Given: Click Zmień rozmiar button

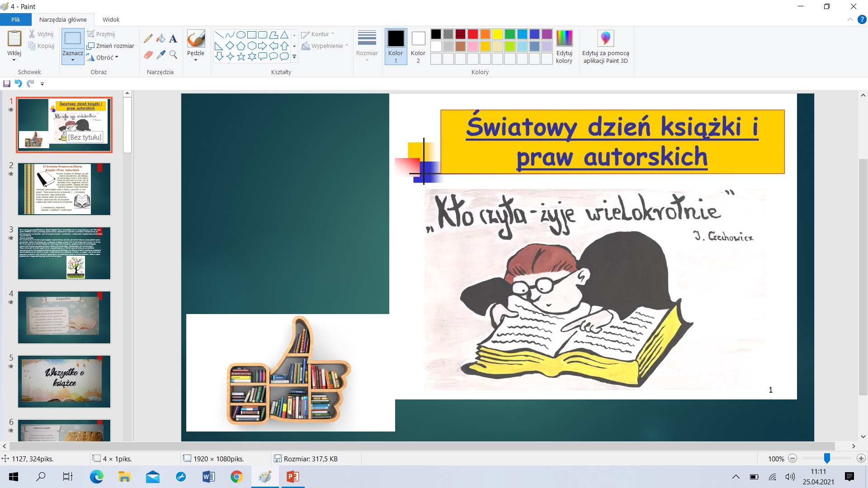Looking at the screenshot, I should coord(111,46).
